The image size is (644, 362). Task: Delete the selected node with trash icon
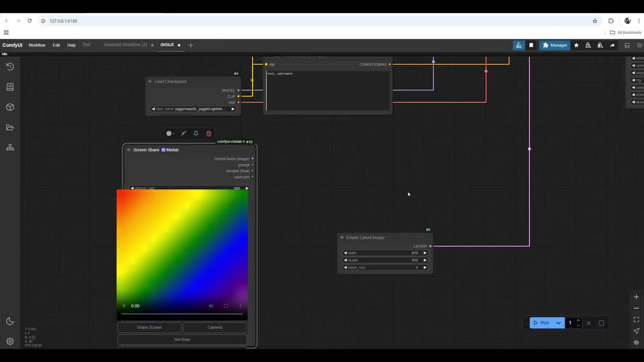click(x=209, y=134)
